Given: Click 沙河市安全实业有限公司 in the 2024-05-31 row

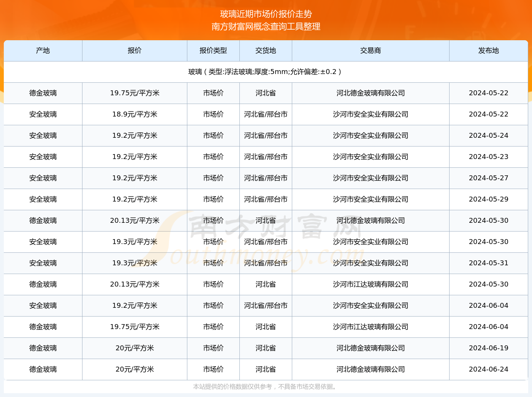Looking at the screenshot, I should click(x=370, y=263).
